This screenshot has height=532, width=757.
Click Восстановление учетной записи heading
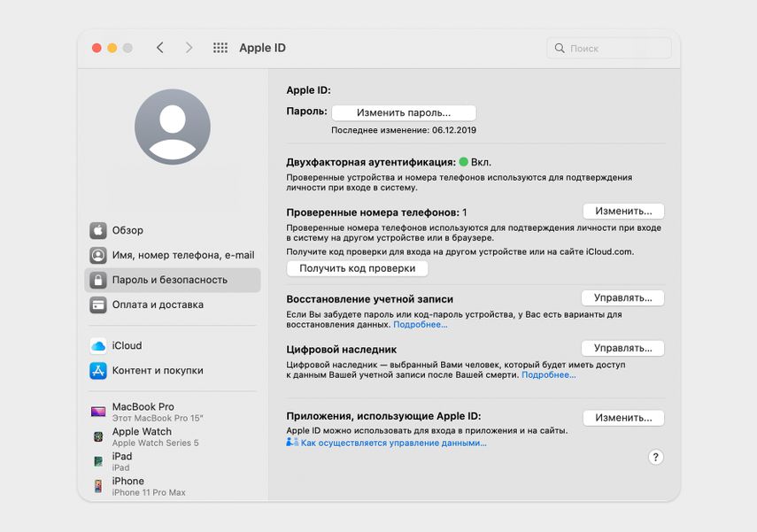point(370,299)
